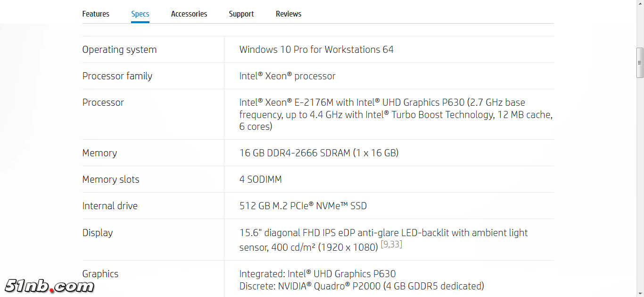Switch to the Accessories tab
The width and height of the screenshot is (644, 297).
pos(189,14)
